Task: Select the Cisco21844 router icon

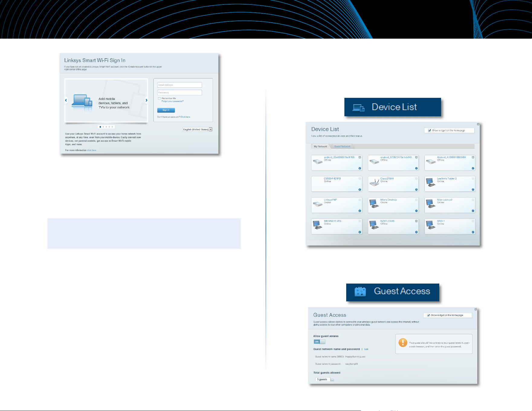Action: point(374,182)
